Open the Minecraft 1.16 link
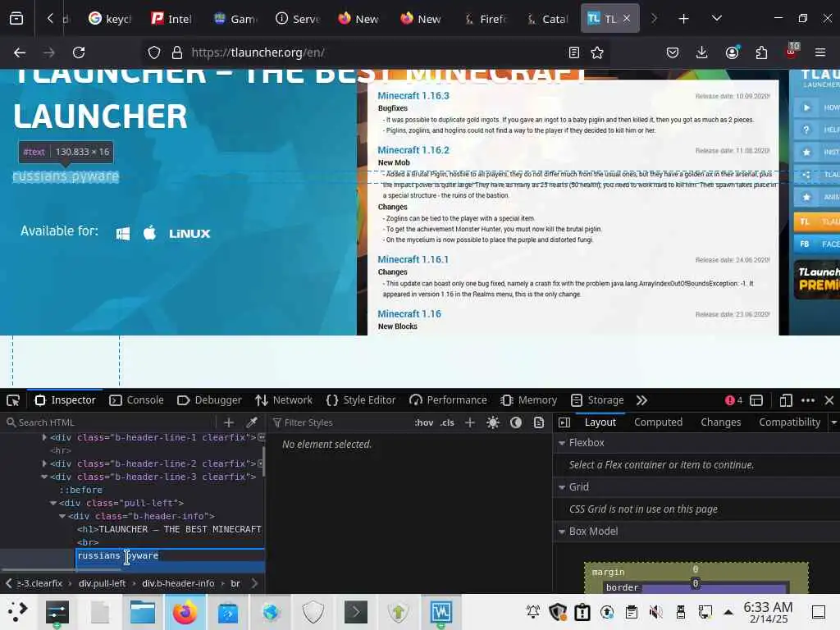Viewport: 840px width, 630px height. 409,314
